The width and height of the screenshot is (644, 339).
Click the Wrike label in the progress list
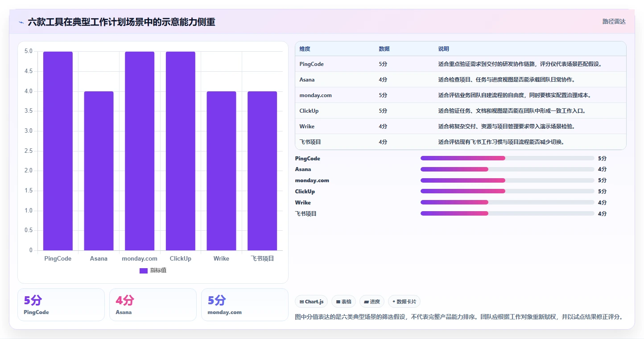[303, 203]
